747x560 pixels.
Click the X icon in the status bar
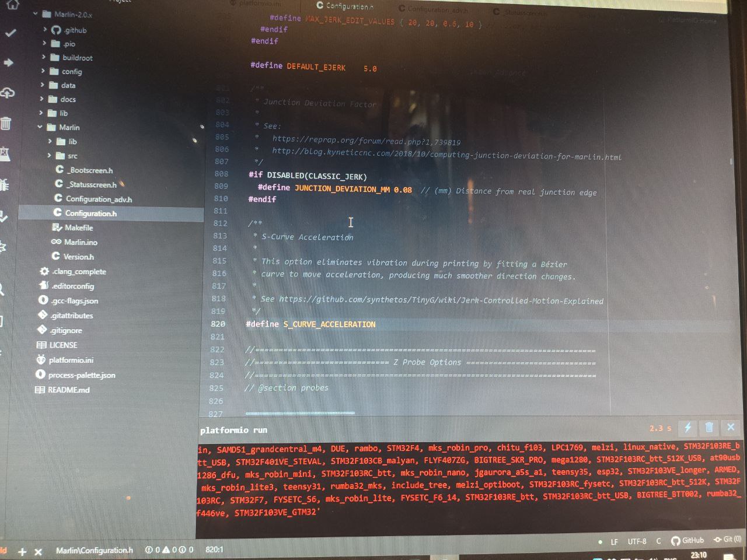[x=38, y=551]
